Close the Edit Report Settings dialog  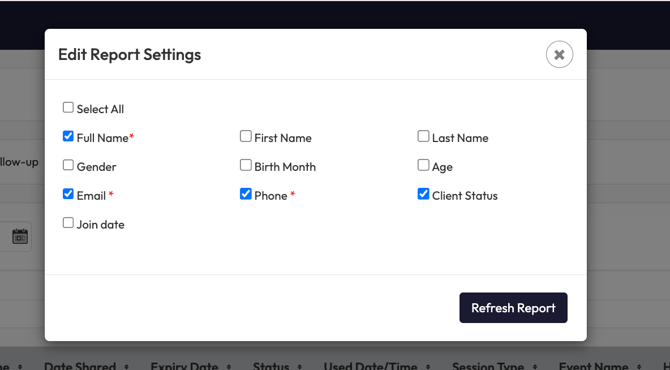559,54
